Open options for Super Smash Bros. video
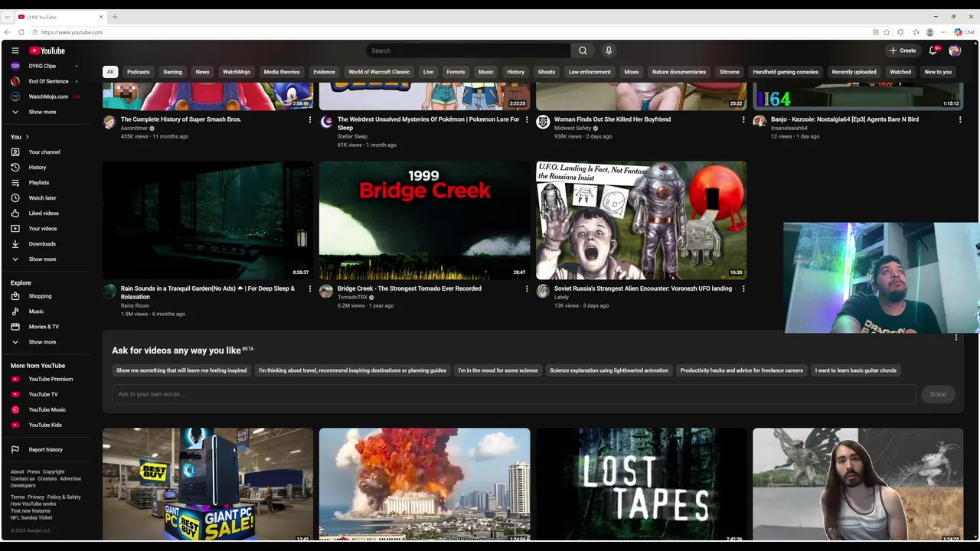The height and width of the screenshot is (551, 980). [310, 119]
